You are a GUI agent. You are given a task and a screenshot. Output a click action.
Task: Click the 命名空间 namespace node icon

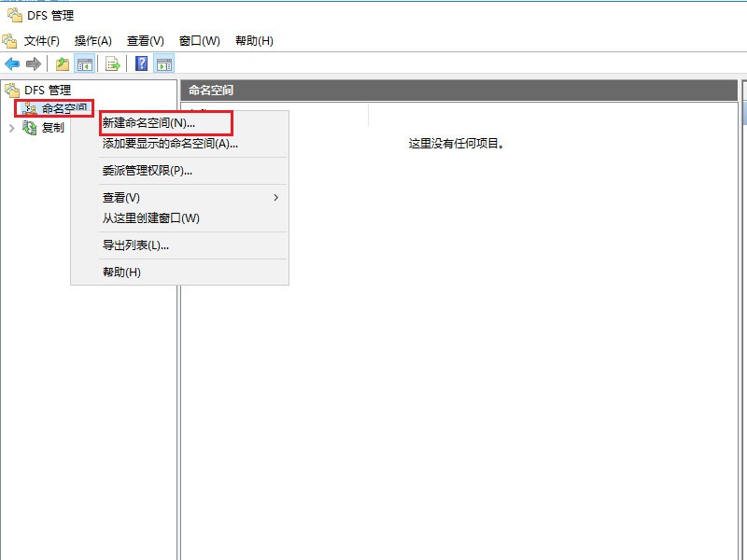pos(29,106)
